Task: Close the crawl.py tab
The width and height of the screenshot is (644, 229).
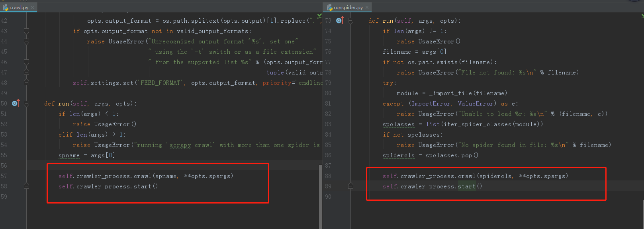Action: pos(32,8)
